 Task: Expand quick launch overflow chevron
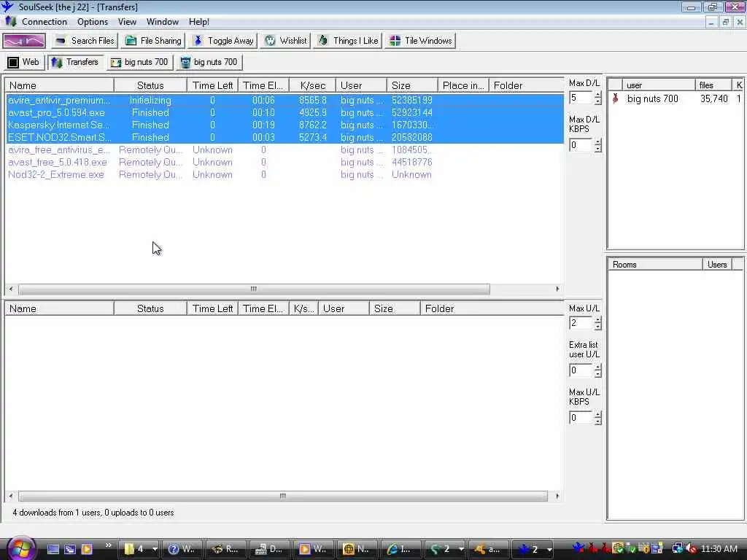[108, 545]
